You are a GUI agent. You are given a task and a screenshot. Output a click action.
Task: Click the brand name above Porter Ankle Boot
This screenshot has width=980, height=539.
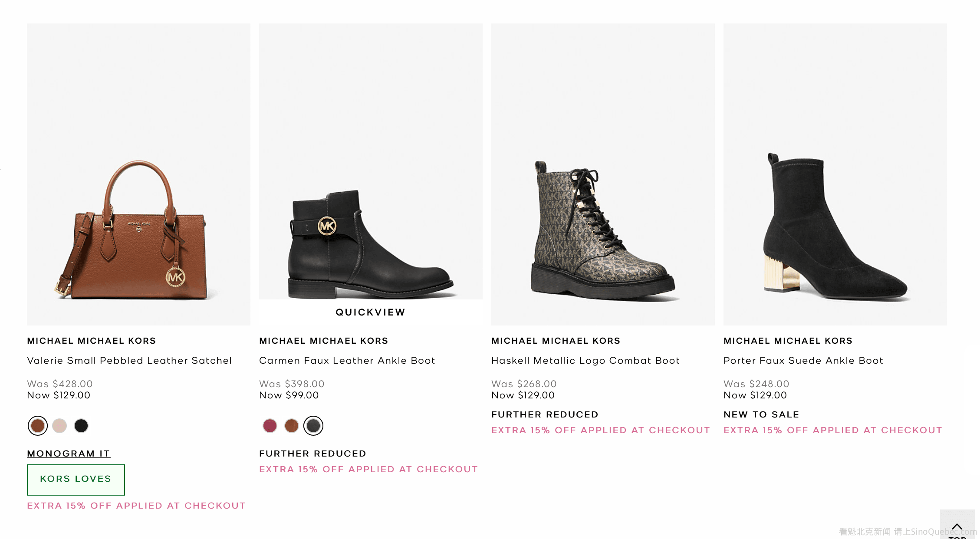pyautogui.click(x=788, y=341)
